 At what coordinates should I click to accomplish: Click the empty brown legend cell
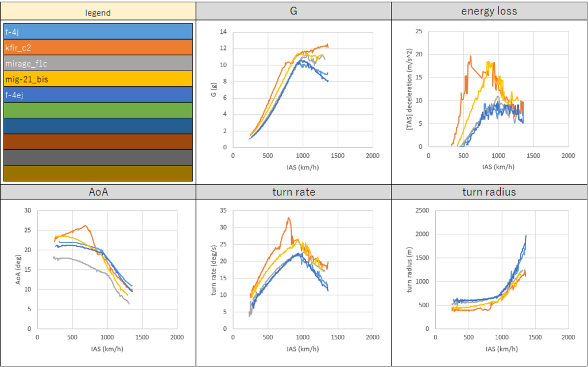98,141
